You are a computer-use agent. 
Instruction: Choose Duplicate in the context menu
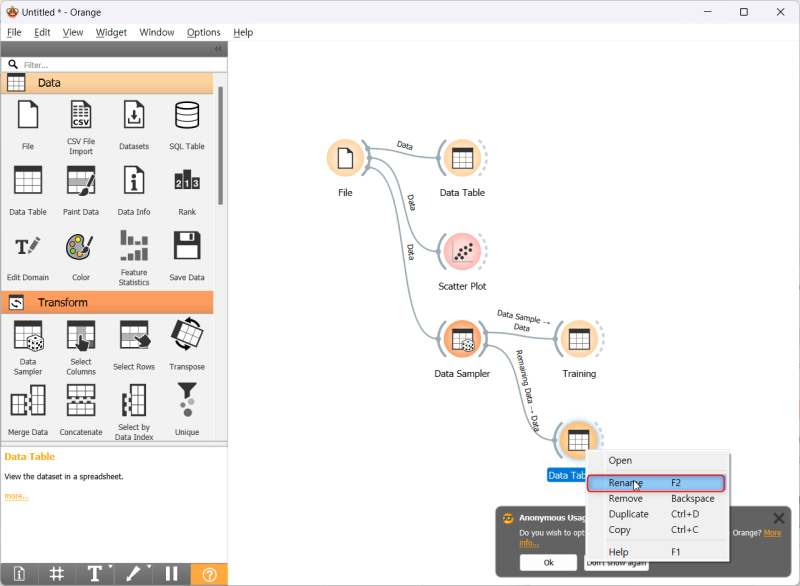tap(656, 514)
